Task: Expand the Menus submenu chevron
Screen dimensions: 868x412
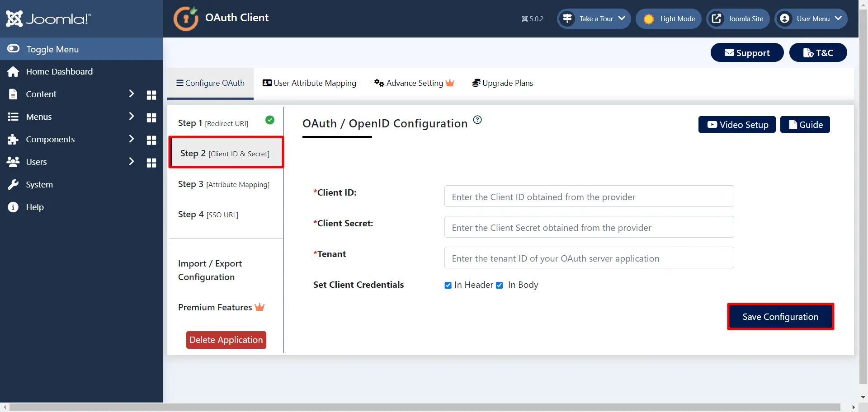Action: click(132, 116)
